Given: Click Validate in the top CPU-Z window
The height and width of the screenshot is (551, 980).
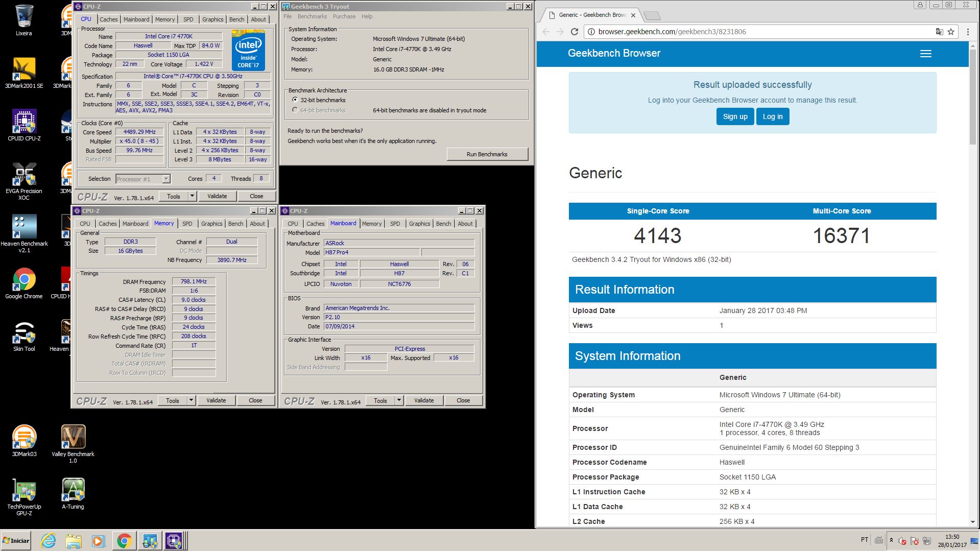Looking at the screenshot, I should (217, 196).
